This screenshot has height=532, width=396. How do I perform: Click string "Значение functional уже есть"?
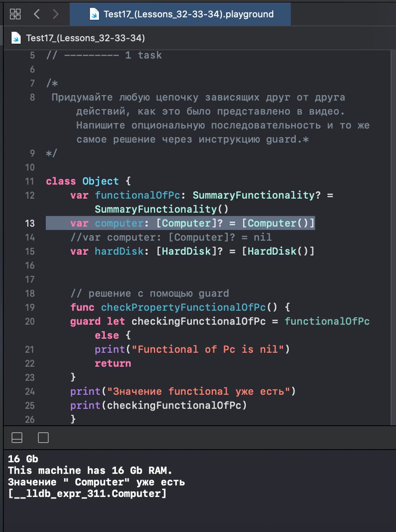(x=198, y=392)
